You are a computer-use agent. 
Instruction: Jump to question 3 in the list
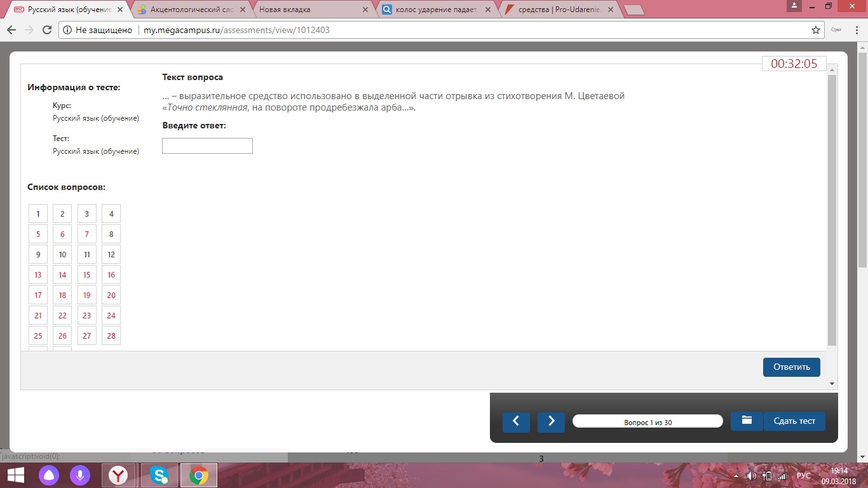pos(87,214)
